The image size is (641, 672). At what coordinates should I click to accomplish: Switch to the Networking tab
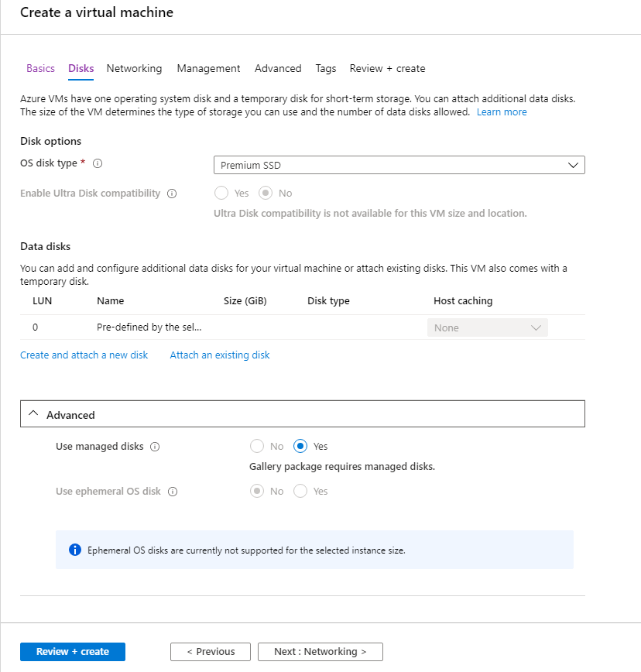(134, 68)
